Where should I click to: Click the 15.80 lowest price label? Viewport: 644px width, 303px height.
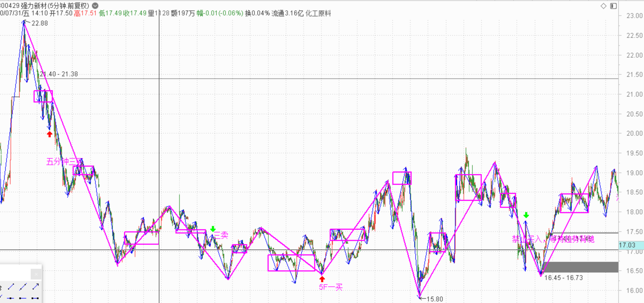click(x=434, y=299)
